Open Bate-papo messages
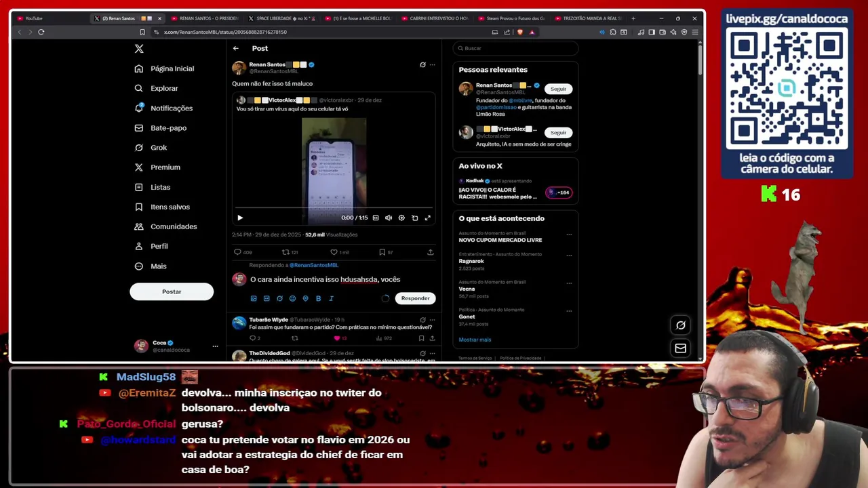Image resolution: width=868 pixels, height=488 pixels. click(x=161, y=127)
